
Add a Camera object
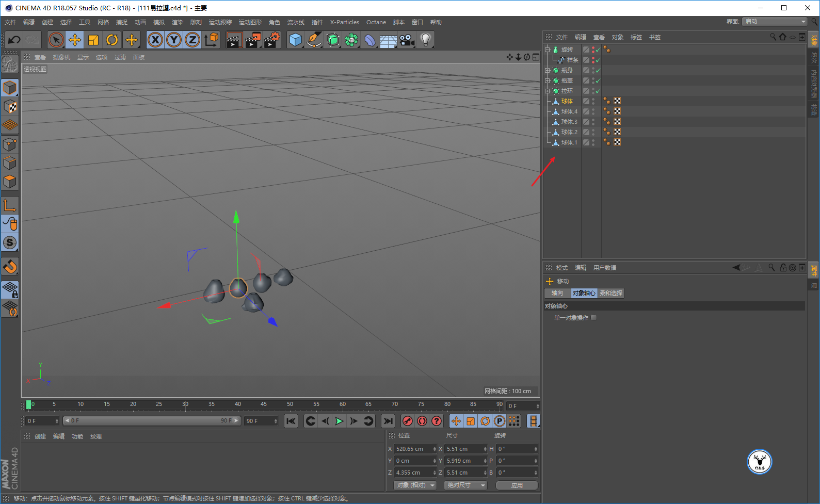click(x=407, y=40)
